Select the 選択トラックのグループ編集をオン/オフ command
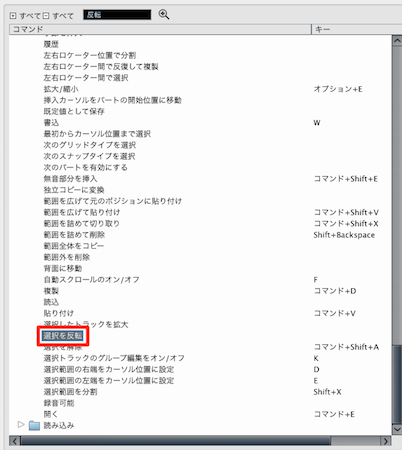Viewport: 402px width, 450px height. [x=114, y=358]
